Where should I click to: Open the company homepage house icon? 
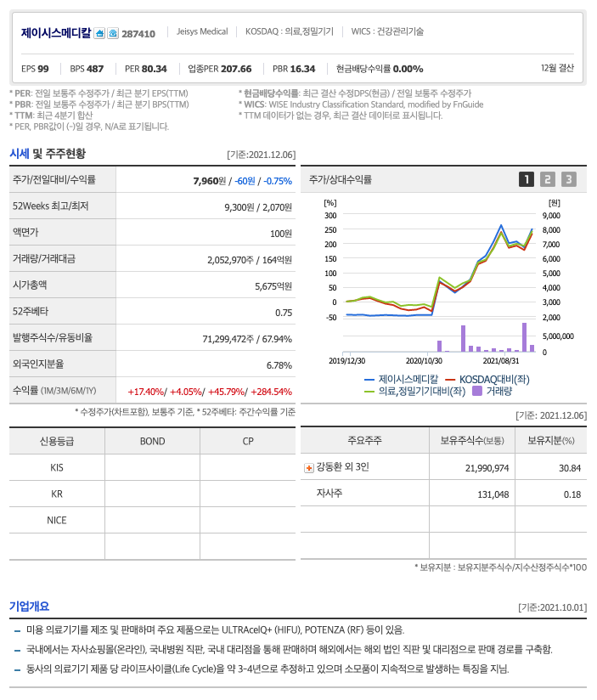coord(99,33)
